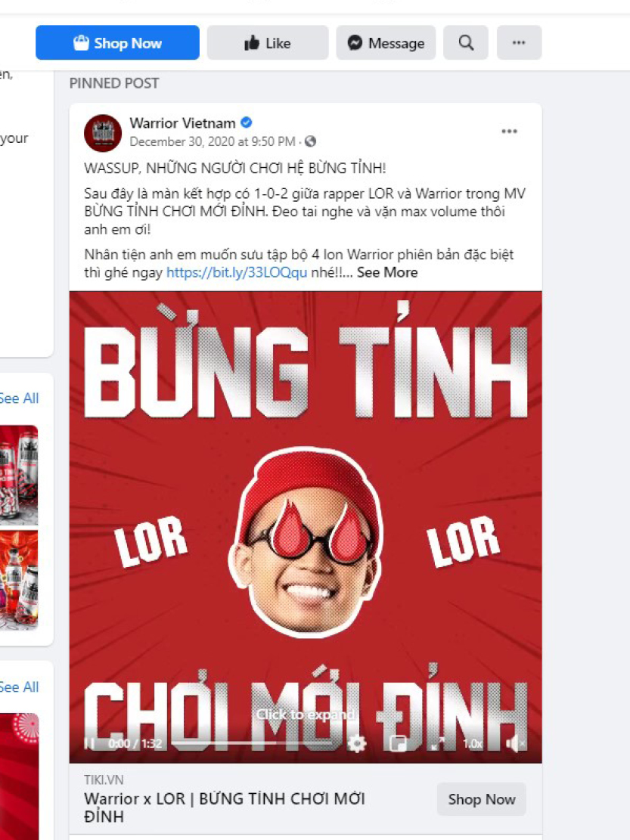Open the video settings gear

click(x=357, y=743)
